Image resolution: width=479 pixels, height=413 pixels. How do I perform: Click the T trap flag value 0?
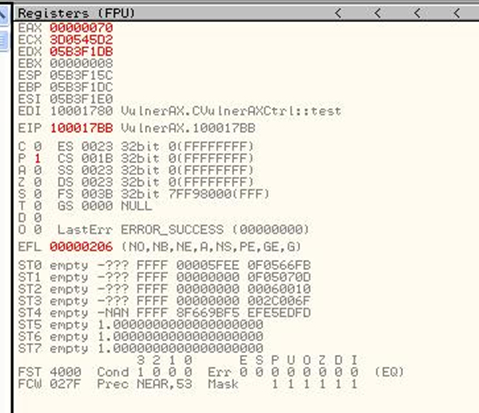pyautogui.click(x=38, y=206)
